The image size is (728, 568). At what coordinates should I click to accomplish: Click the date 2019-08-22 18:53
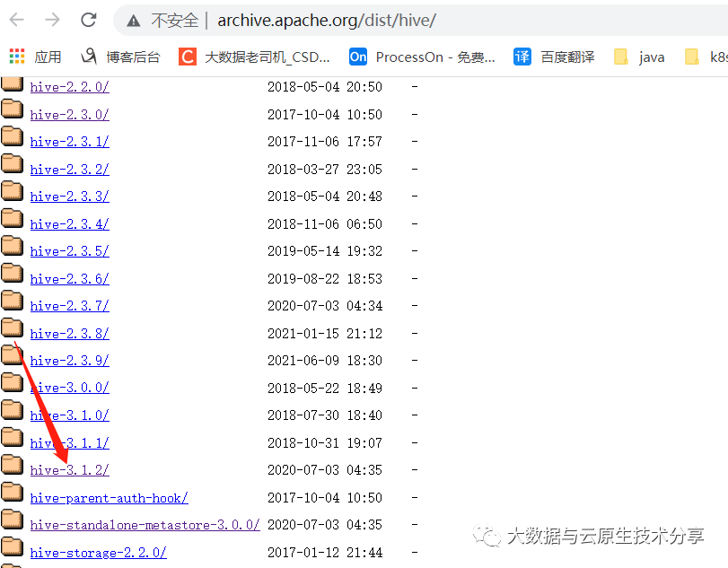325,279
